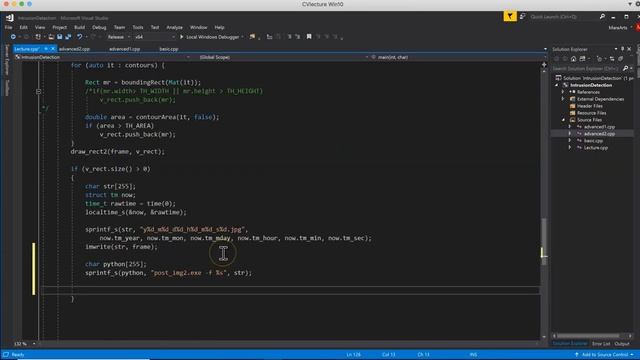Select Header Files folder in tree

click(x=590, y=106)
